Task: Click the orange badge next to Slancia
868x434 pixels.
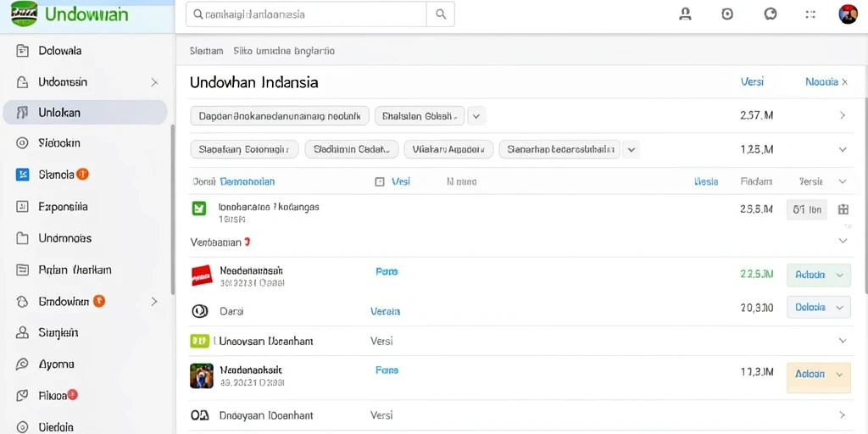Action: tap(82, 175)
